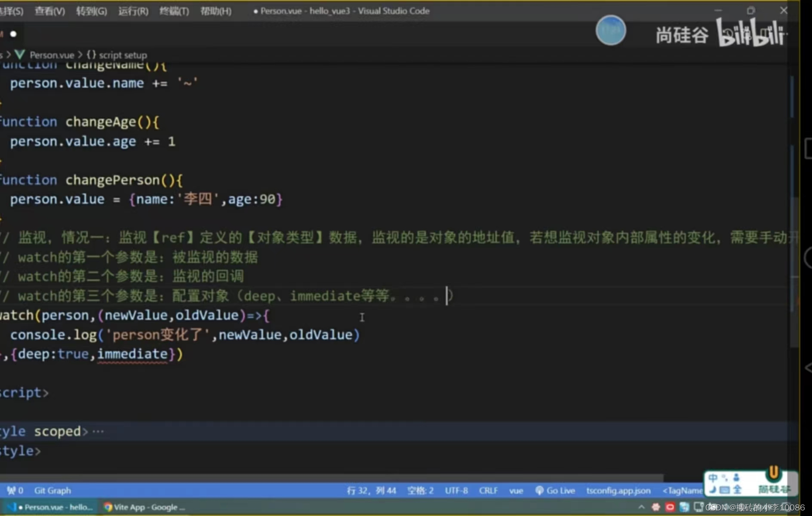Open the 终端(T) menu

(173, 11)
